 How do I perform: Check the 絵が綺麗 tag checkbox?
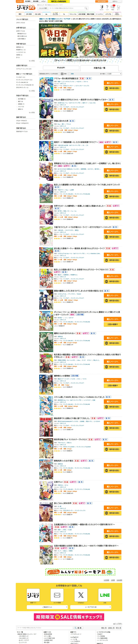point(17,99)
